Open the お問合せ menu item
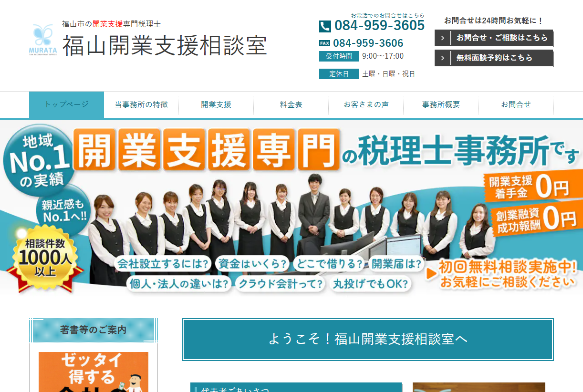This screenshot has height=392, width=583. tap(516, 105)
